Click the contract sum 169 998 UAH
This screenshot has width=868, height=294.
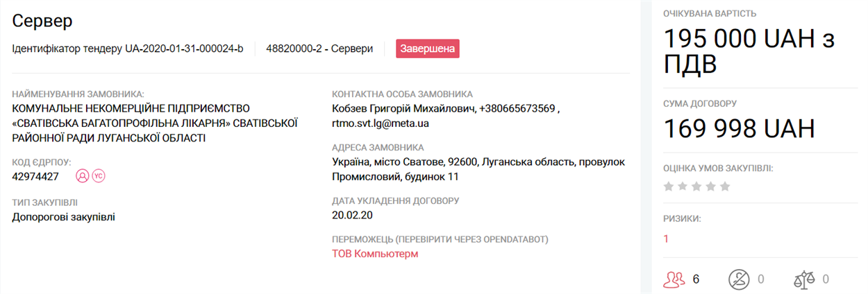tap(740, 129)
